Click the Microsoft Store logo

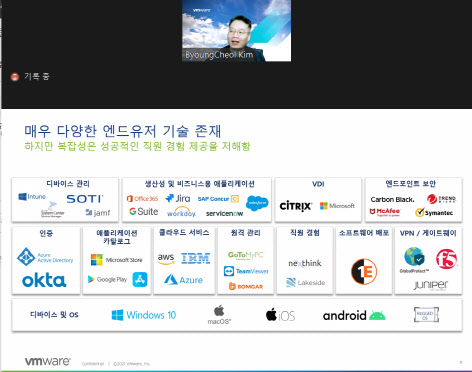(x=116, y=260)
